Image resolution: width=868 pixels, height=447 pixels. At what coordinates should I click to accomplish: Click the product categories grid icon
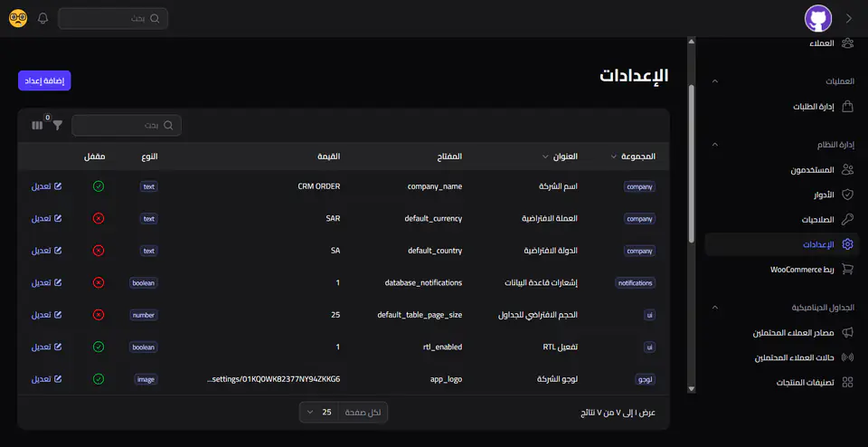pos(847,382)
